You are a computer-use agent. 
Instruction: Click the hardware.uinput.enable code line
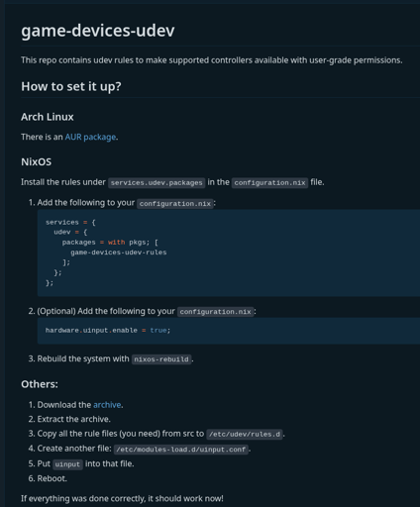[x=108, y=331]
